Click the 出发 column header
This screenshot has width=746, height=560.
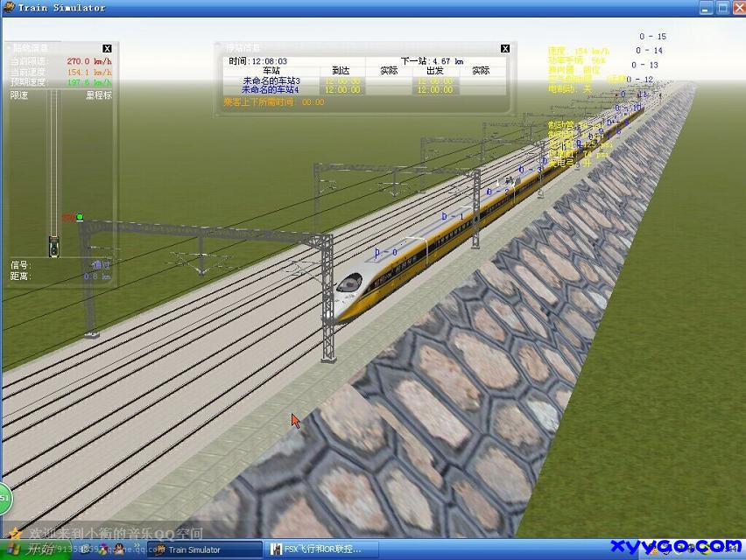click(x=434, y=71)
